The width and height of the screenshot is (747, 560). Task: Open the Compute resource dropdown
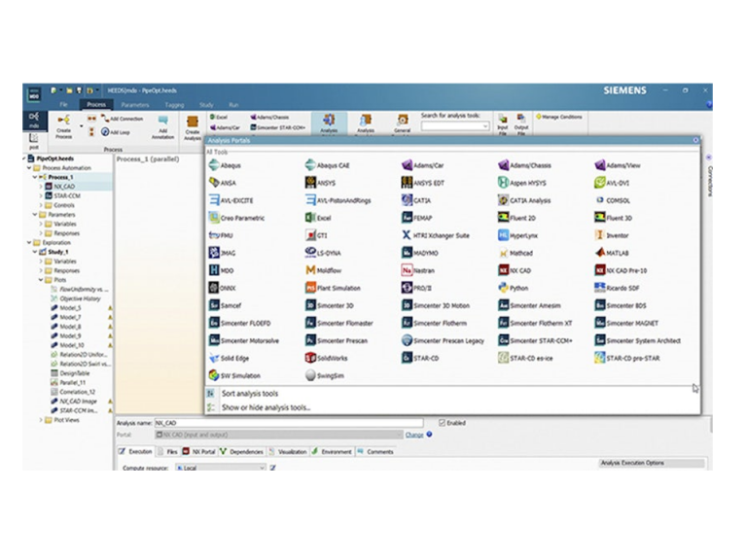coord(262,468)
